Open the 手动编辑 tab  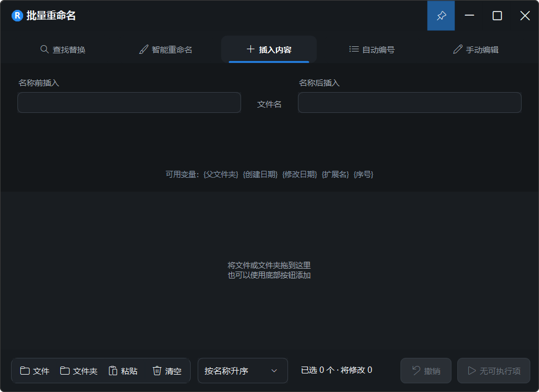476,49
